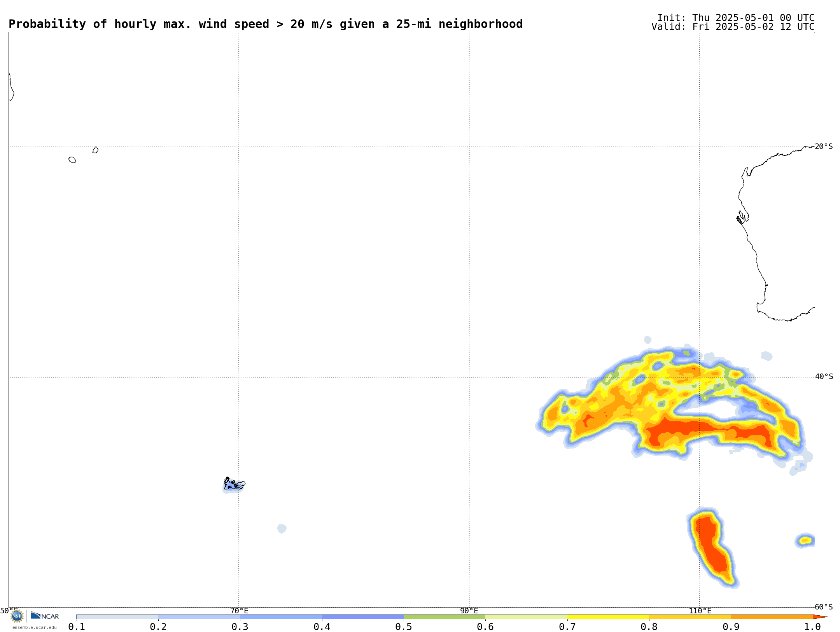Pick the 0.9–1.0 orange colorbar segment

pos(772,617)
